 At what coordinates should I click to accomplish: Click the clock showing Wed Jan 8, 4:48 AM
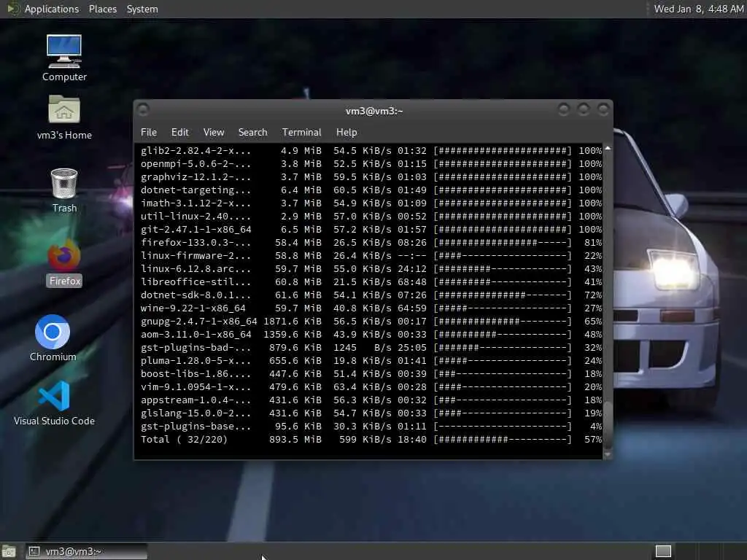tap(698, 9)
